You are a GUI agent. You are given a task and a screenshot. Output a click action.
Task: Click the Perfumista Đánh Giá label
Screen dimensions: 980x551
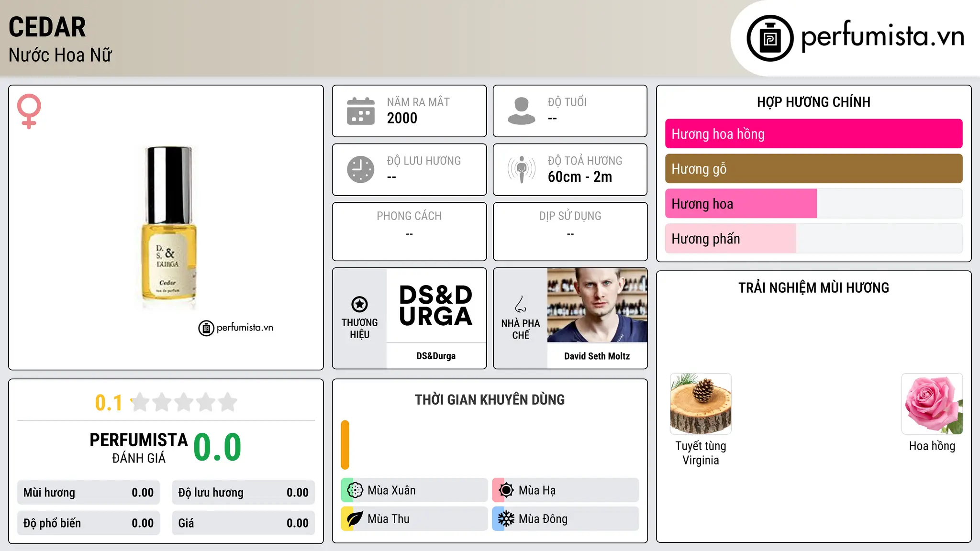pyautogui.click(x=139, y=448)
